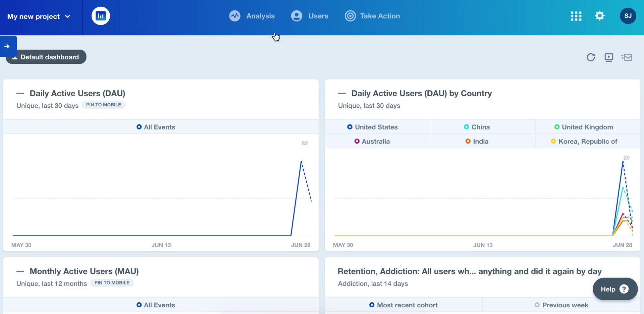Viewport: 644px width, 314px height.
Task: Click the DAU chart peak point
Action: coord(301,161)
